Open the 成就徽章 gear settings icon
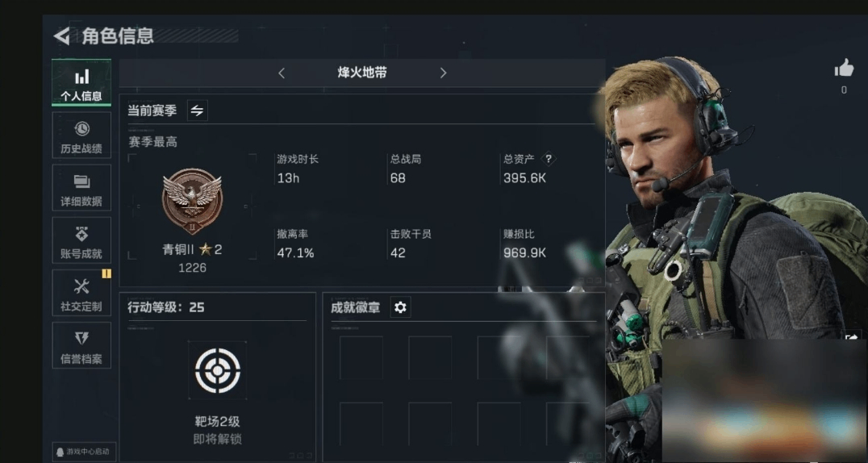 click(400, 307)
